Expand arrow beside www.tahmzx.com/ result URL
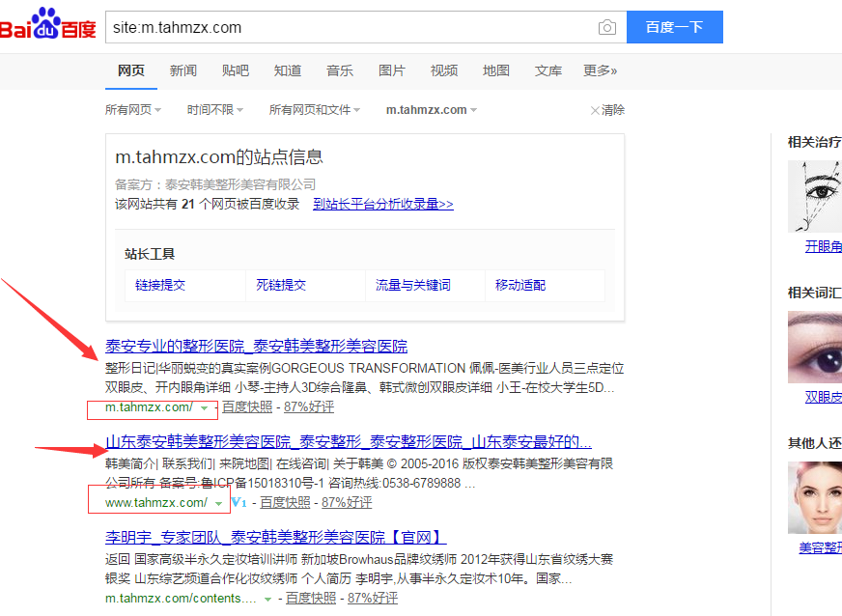Image resolution: width=842 pixels, height=616 pixels. pyautogui.click(x=219, y=503)
